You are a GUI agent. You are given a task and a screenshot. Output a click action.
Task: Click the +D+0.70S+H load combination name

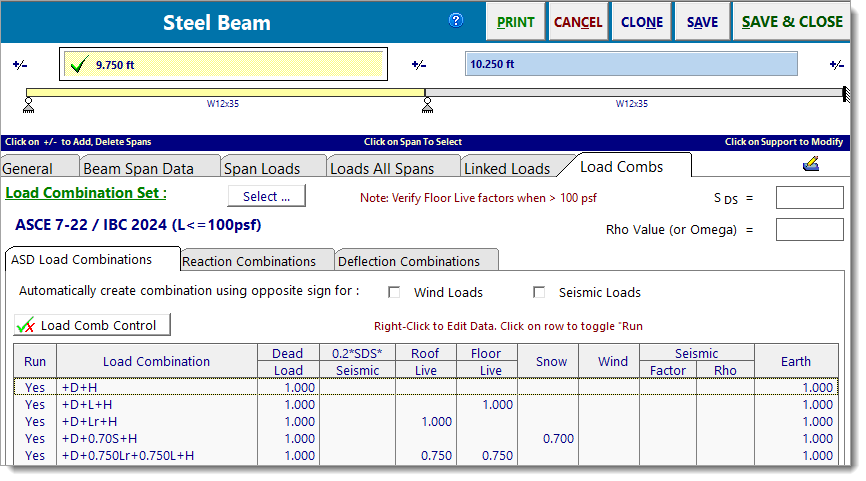click(x=99, y=439)
